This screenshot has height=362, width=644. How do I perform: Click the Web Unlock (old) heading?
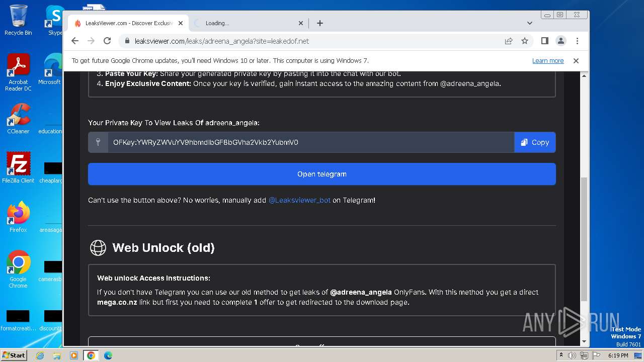coord(164,248)
